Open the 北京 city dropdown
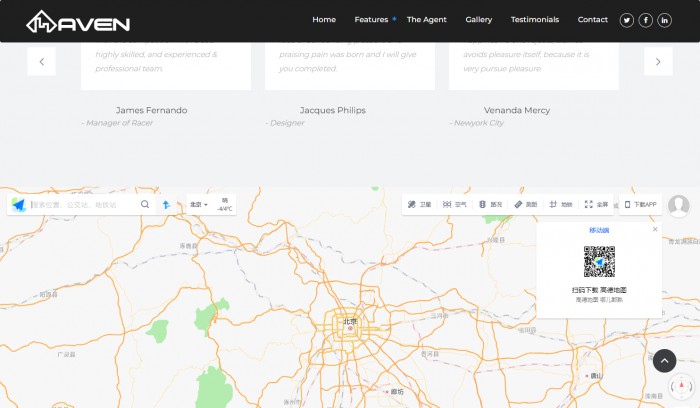The height and width of the screenshot is (408, 700). (x=199, y=204)
